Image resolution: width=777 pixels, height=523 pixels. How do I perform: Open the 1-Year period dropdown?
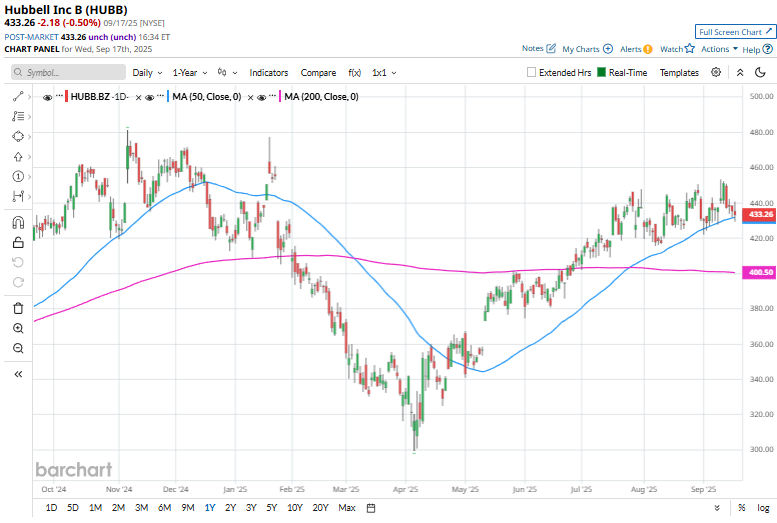point(190,72)
